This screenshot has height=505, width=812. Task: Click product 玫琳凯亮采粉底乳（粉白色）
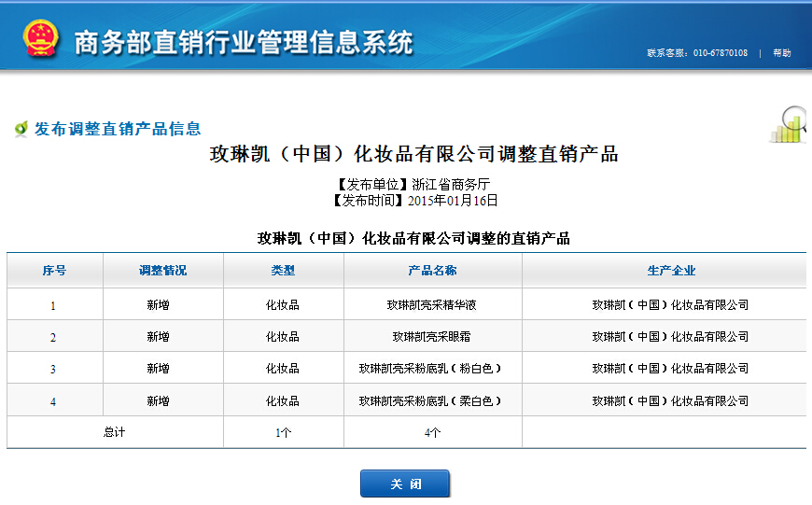432,369
